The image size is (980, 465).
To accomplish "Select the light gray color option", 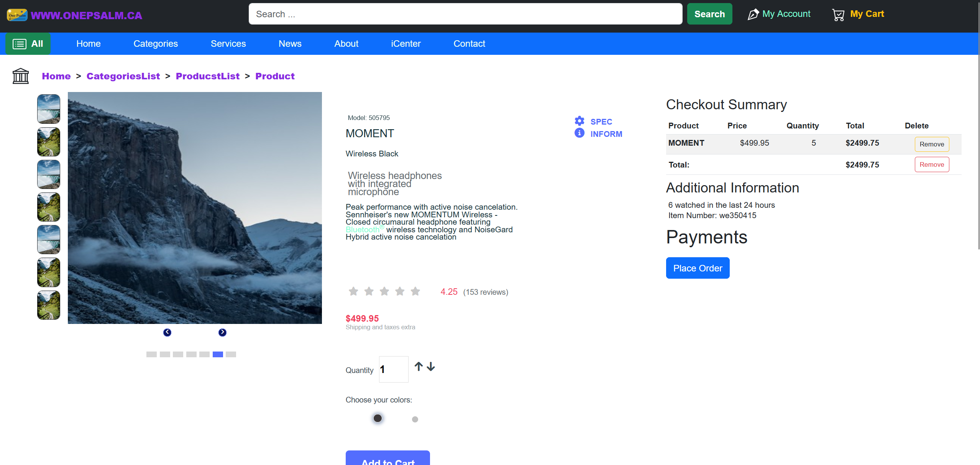I will (x=415, y=419).
